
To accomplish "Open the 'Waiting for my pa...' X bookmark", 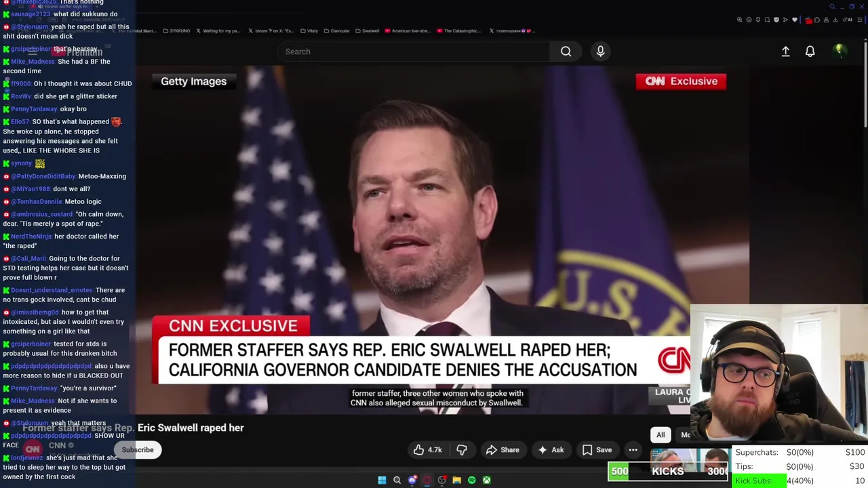I will (218, 30).
